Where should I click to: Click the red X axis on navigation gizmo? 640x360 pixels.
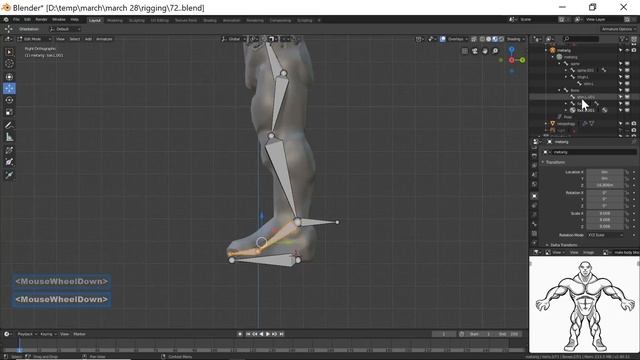(511, 60)
